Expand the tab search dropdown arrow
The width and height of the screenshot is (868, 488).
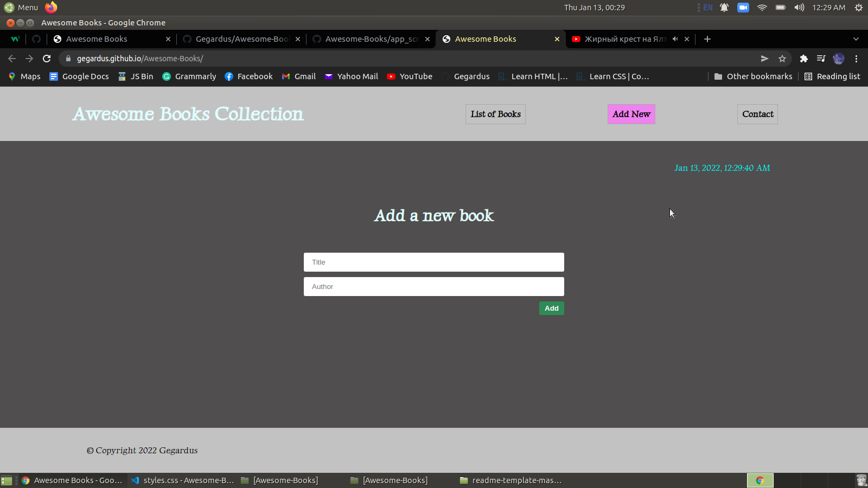pos(856,39)
